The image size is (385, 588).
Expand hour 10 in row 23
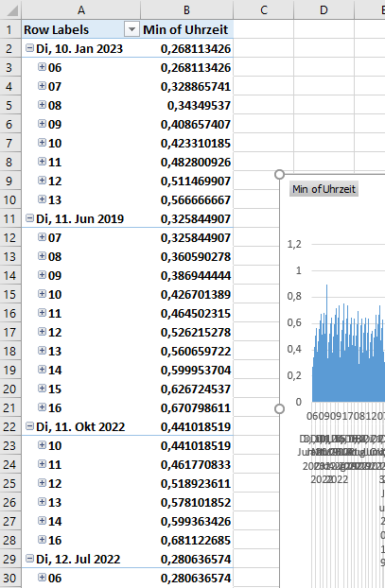(x=42, y=444)
